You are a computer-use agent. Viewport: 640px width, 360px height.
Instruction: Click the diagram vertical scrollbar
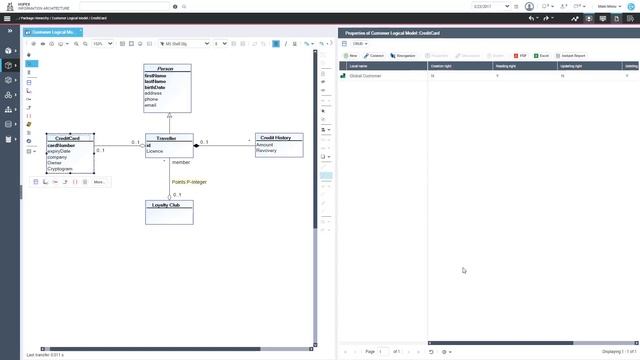pos(315,139)
